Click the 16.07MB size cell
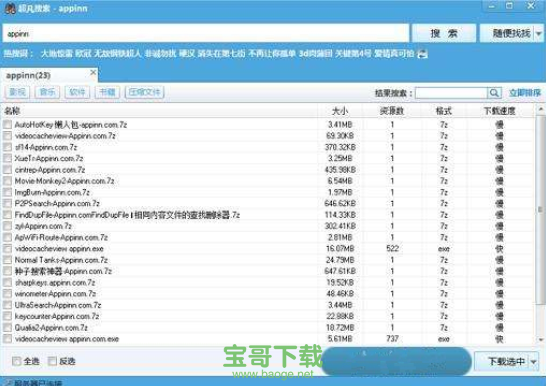The height and width of the screenshot is (386, 546). [x=340, y=249]
